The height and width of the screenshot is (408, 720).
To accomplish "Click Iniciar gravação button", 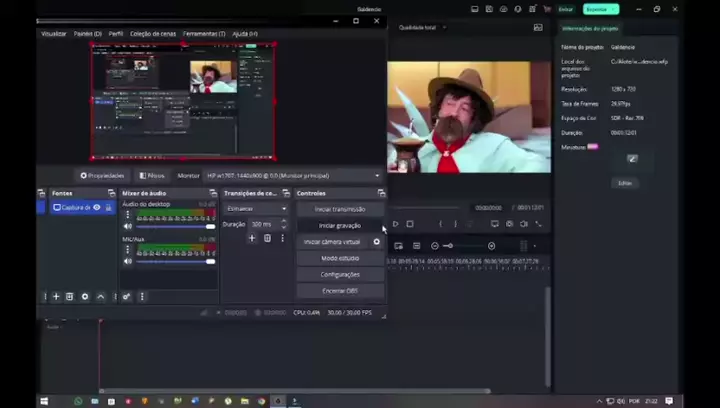I will coord(340,226).
